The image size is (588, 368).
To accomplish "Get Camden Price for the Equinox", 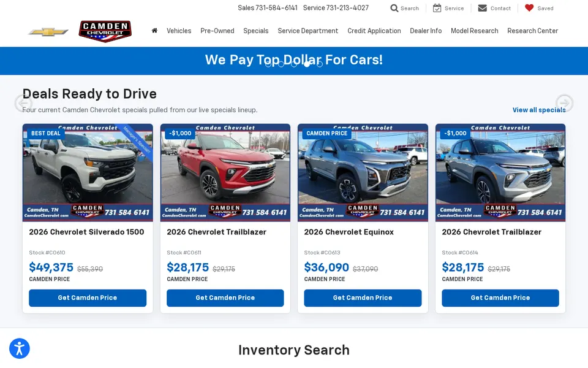I will pos(363,298).
